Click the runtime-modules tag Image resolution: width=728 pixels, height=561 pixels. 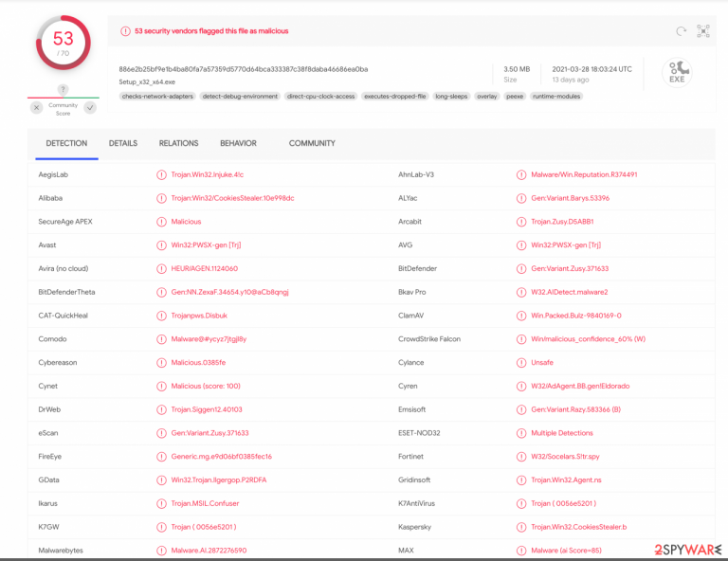pos(556,97)
